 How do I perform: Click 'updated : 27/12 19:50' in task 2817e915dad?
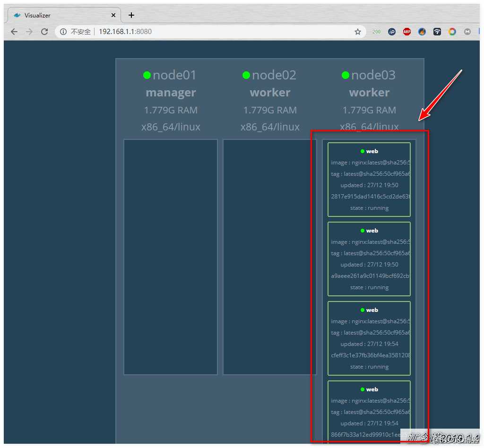point(369,185)
